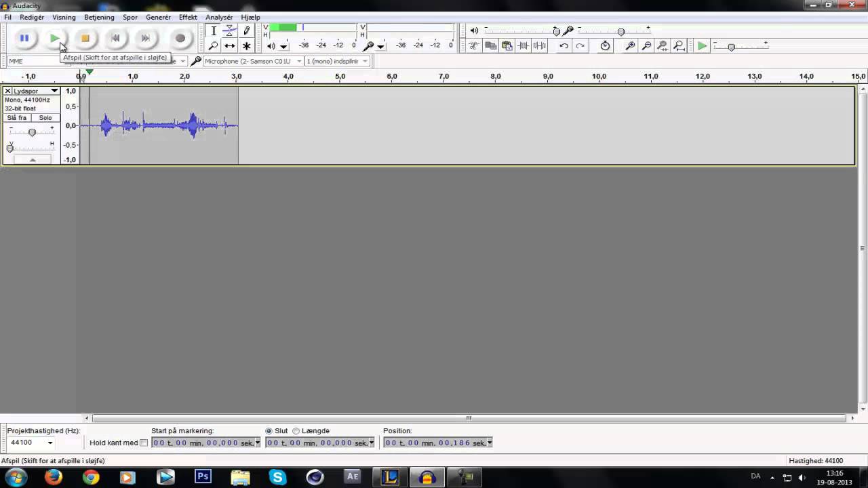Screen dimensions: 868x488
Task: Click the Trim audio icon
Action: pos(523,46)
